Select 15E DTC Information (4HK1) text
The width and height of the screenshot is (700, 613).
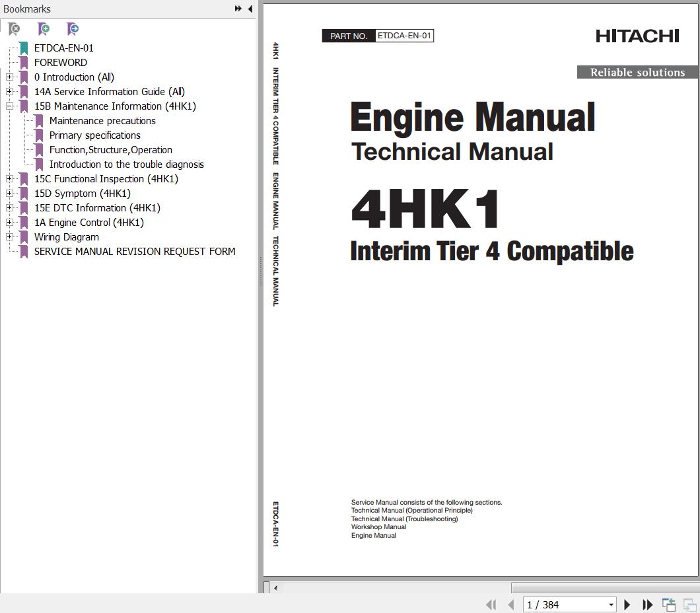pyautogui.click(x=97, y=207)
